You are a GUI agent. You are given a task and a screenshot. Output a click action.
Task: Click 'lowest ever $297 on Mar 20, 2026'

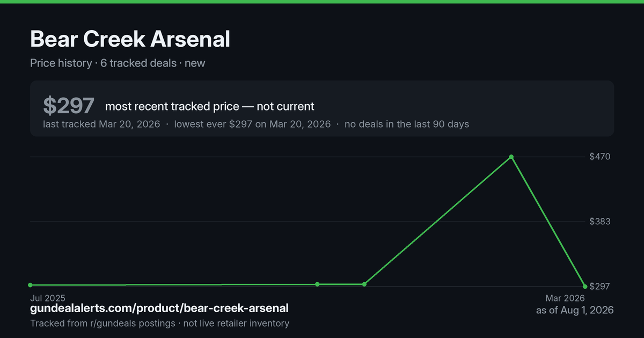tap(252, 124)
